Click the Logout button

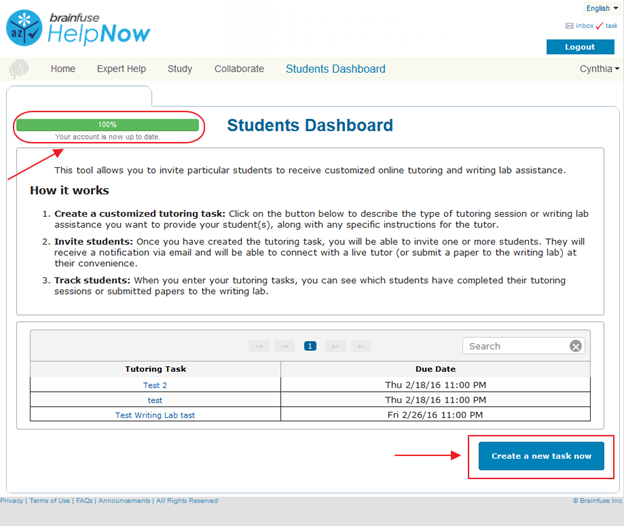click(580, 47)
